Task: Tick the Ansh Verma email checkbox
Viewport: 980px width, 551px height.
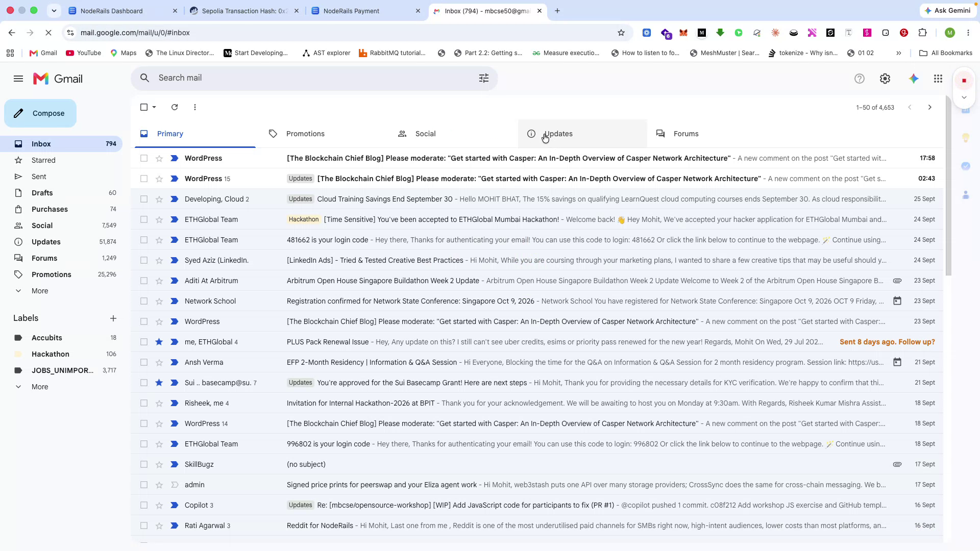Action: tap(144, 362)
